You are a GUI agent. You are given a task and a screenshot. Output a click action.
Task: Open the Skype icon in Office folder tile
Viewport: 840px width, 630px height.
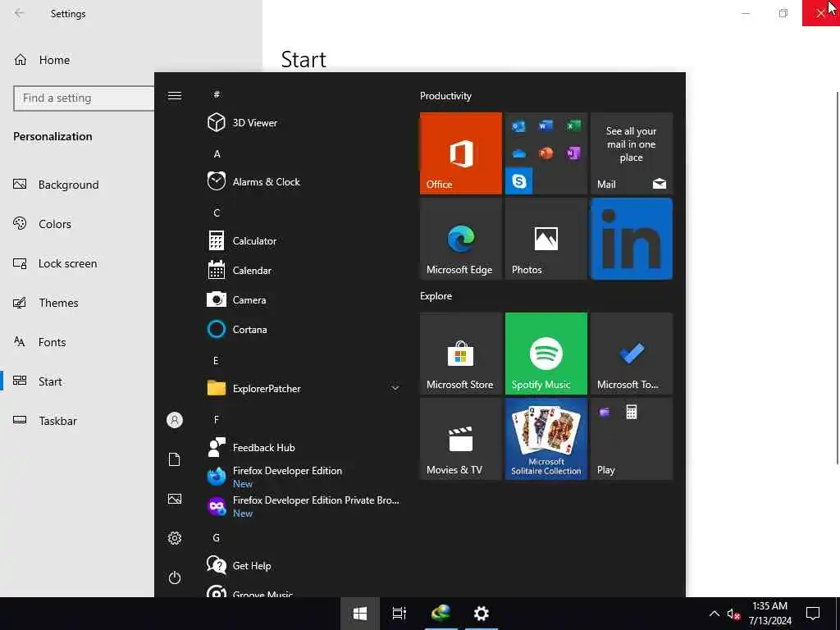[518, 181]
